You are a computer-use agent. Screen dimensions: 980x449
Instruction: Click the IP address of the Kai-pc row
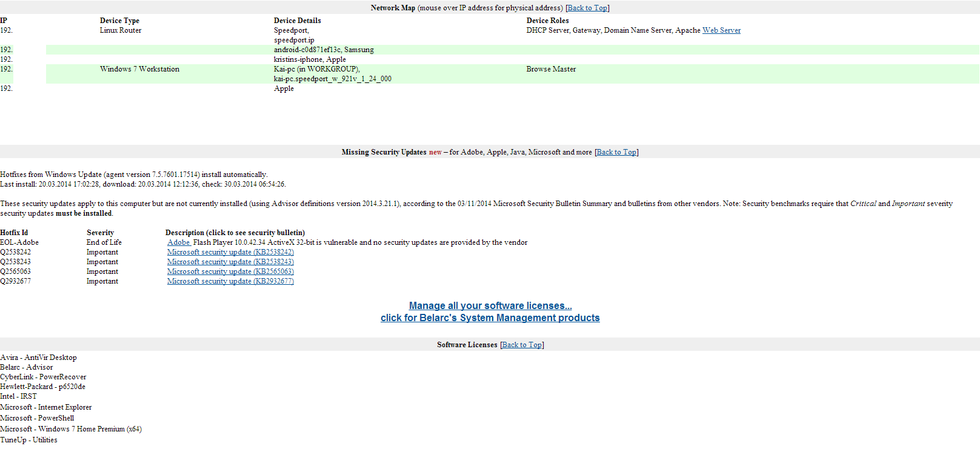tap(6, 69)
